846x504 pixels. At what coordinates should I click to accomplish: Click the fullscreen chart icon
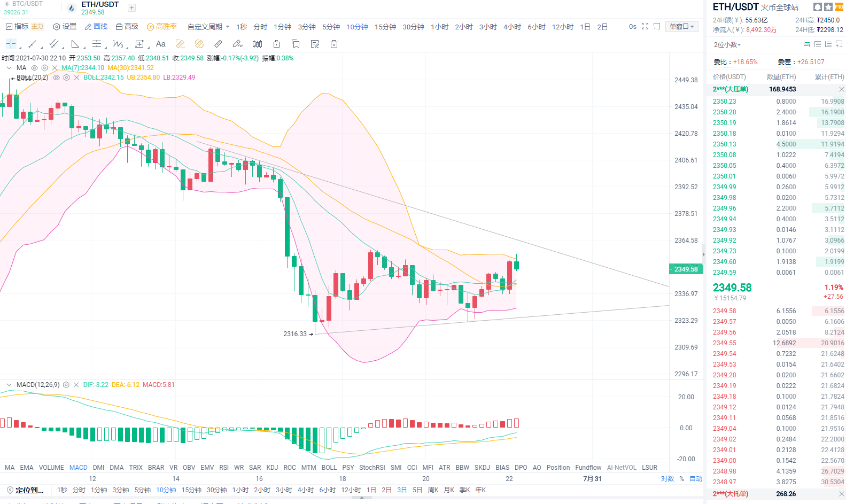[x=645, y=26]
